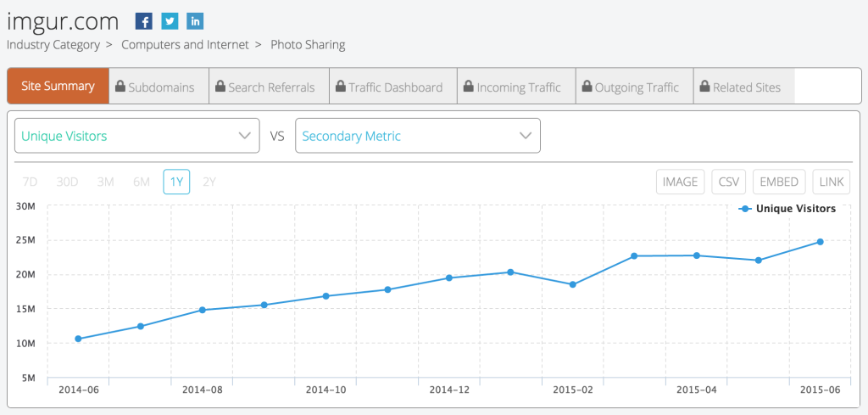Click the 5M y-axis label
This screenshot has height=415, width=868.
click(28, 378)
